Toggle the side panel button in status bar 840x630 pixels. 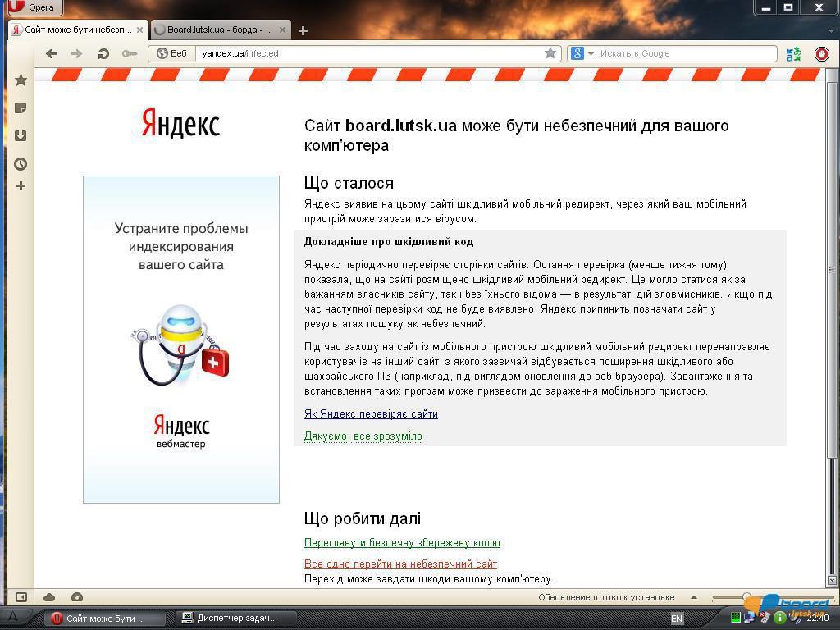(21, 597)
